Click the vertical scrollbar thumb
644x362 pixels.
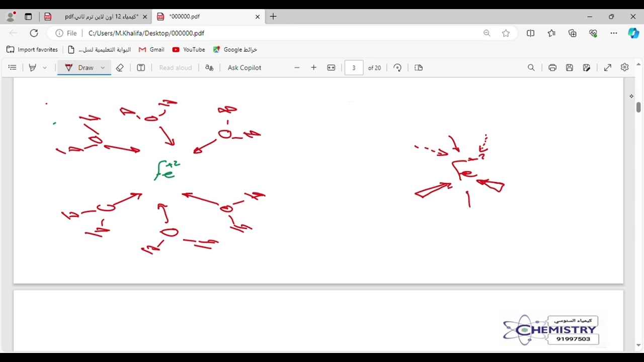tap(638, 107)
